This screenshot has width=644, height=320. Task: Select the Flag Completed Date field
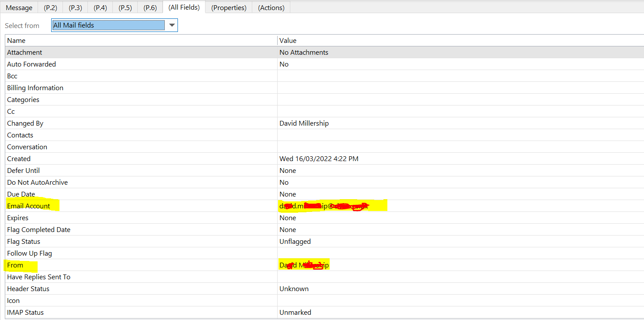[x=38, y=229]
